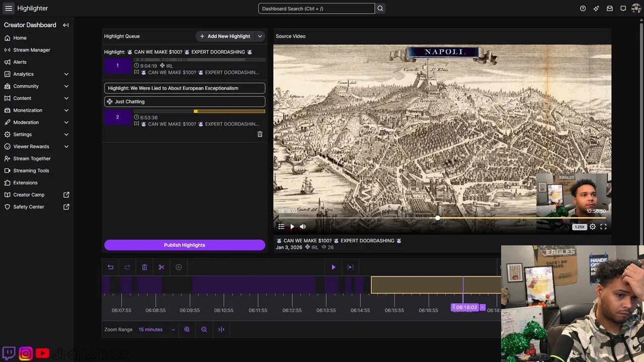Viewport: 644px width, 362px height.
Task: Enter fullscreen on the source video
Action: [603, 227]
